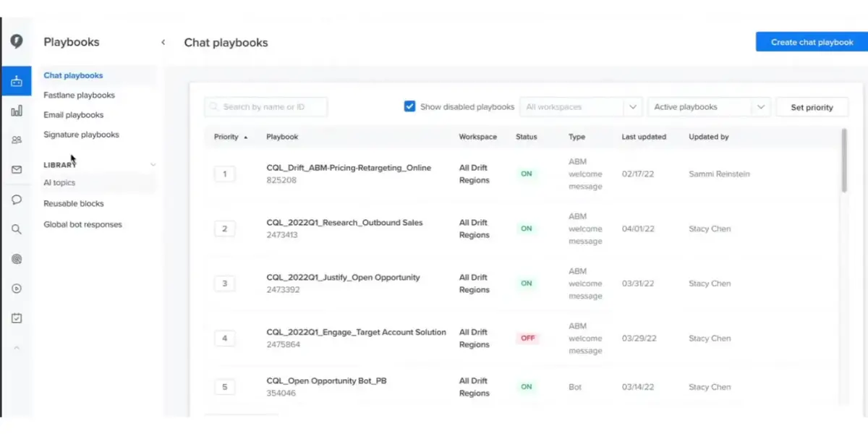Viewport: 868px width, 434px height.
Task: Select Fastlane playbooks in side menu
Action: 79,95
